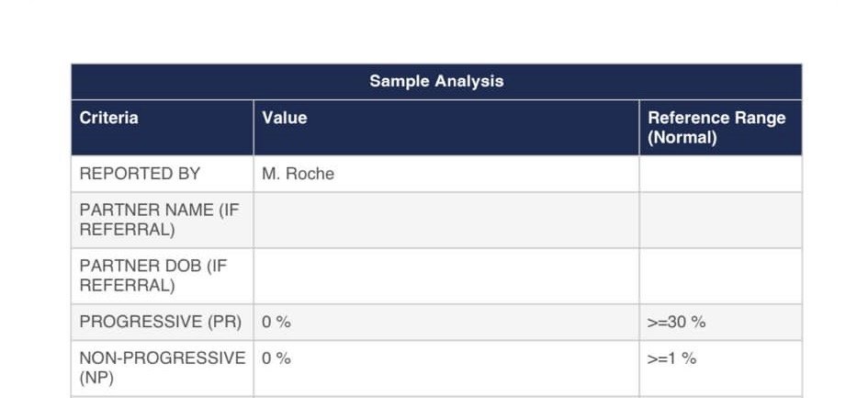
Task: Click the PARTNER DOB (IF REFERRAL) label
Action: click(152, 276)
